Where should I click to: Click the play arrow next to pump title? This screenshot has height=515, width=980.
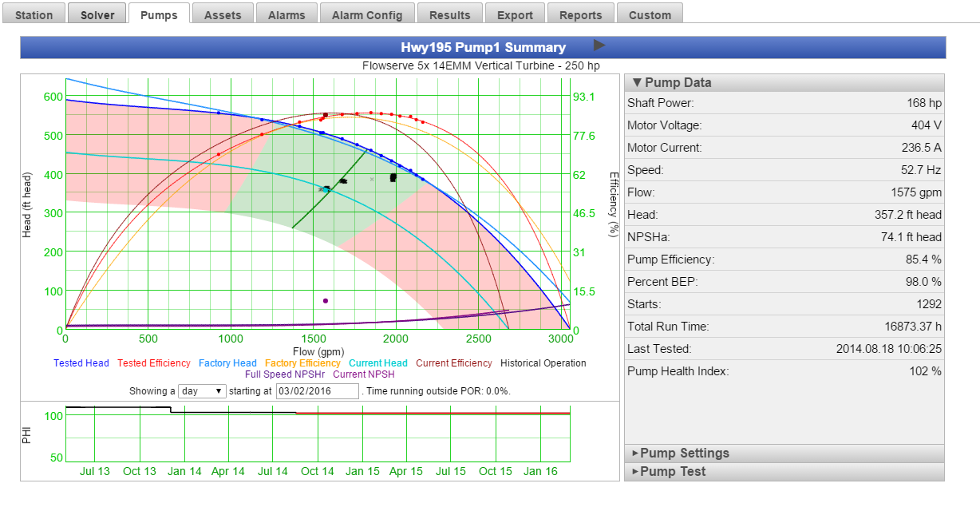pos(599,46)
